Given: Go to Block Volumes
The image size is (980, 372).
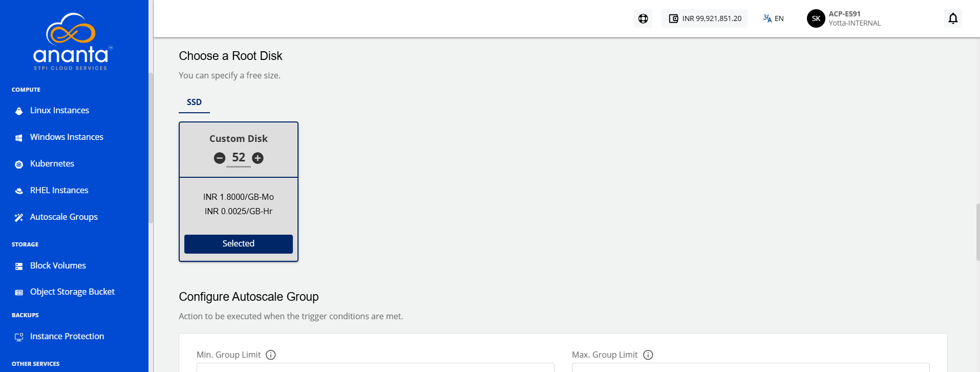Looking at the screenshot, I should click(58, 265).
